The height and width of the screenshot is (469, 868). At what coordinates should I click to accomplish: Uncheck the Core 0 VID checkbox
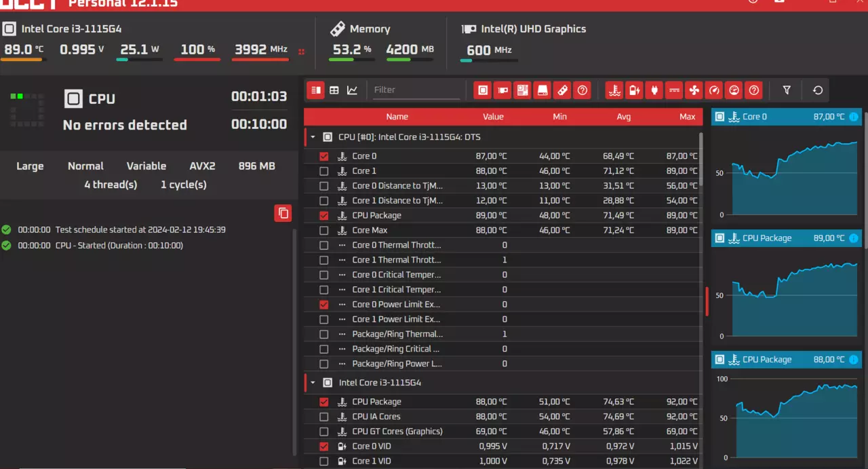(323, 447)
